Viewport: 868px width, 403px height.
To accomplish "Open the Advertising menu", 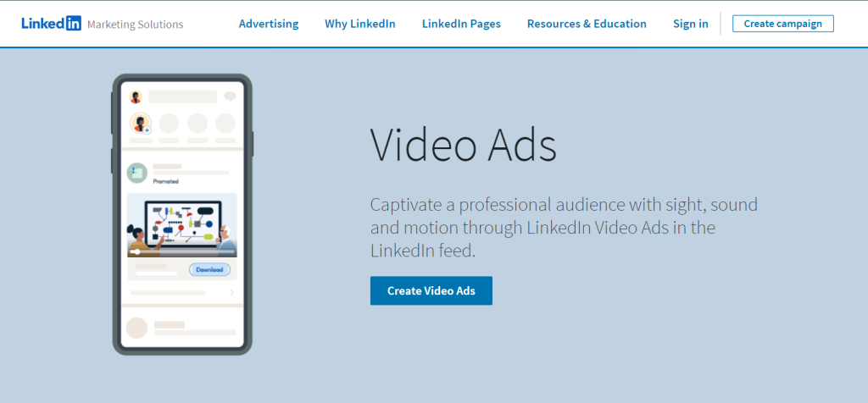I will coord(269,24).
